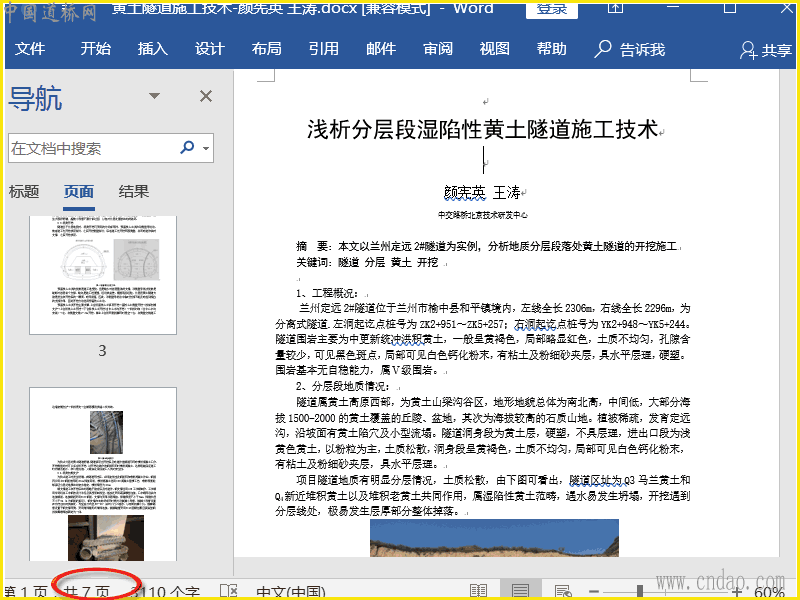Expand the navigation pane options dropdown arrow

154,95
